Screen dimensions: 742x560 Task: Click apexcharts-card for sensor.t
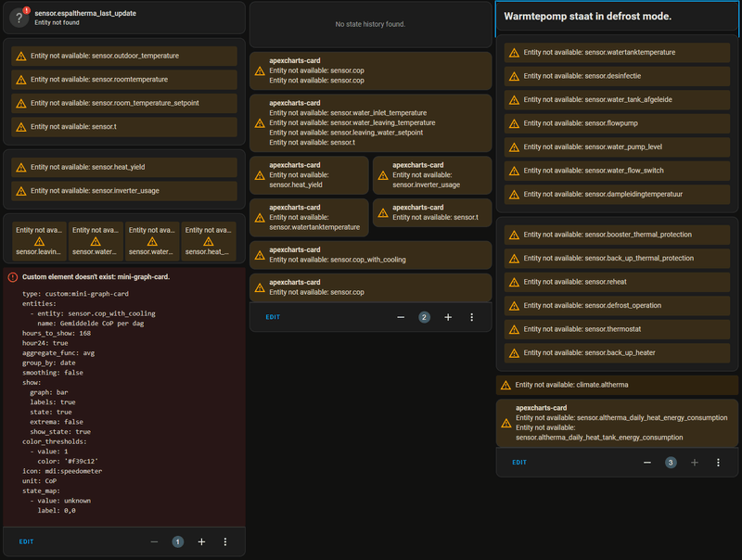pyautogui.click(x=432, y=213)
